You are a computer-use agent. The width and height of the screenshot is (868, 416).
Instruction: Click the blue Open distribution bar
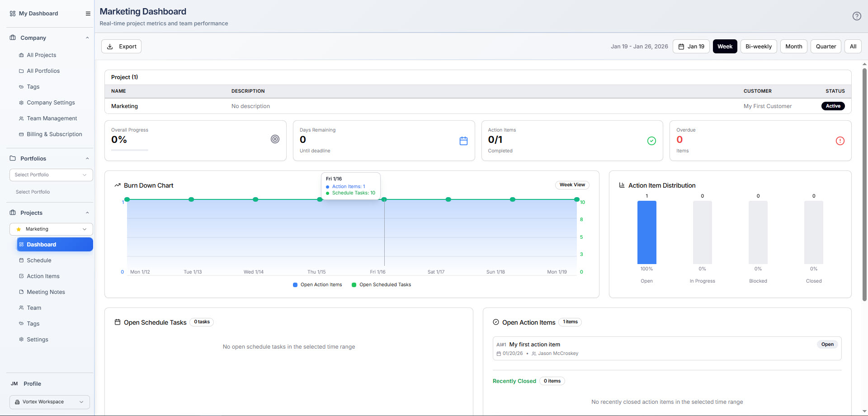coord(646,232)
